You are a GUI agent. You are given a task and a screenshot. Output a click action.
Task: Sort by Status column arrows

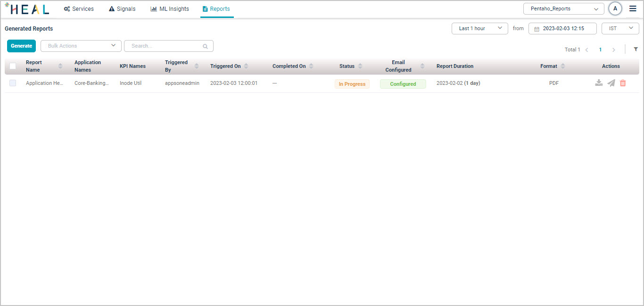(360, 66)
